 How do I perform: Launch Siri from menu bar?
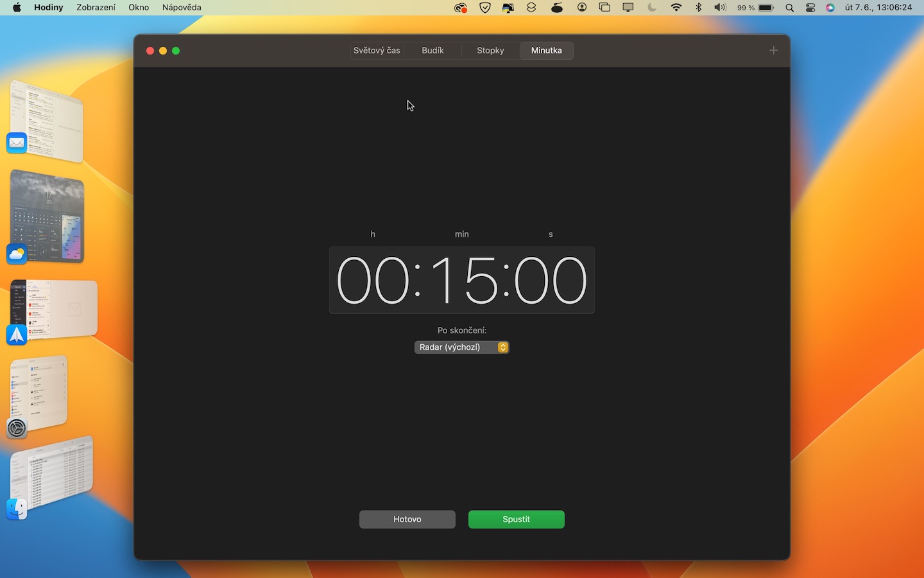pyautogui.click(x=830, y=8)
